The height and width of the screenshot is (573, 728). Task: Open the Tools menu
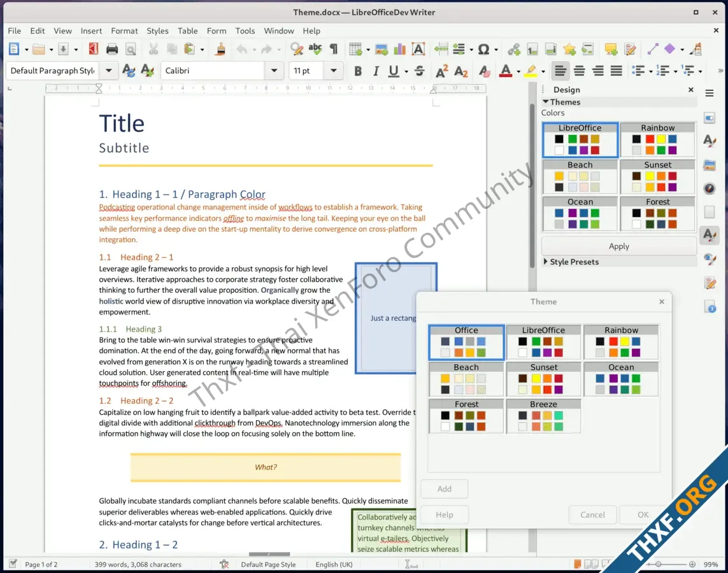[x=245, y=31]
